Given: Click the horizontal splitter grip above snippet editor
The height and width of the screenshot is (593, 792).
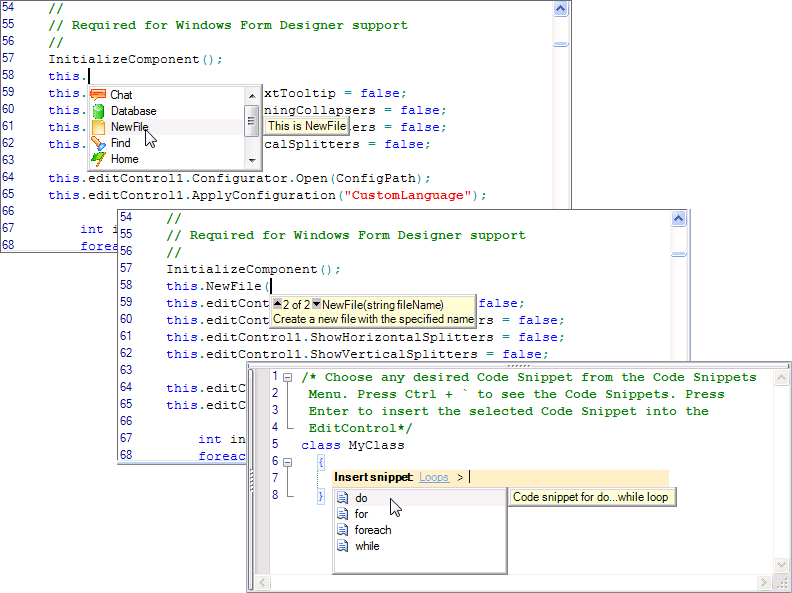Looking at the screenshot, I should tap(519, 366).
